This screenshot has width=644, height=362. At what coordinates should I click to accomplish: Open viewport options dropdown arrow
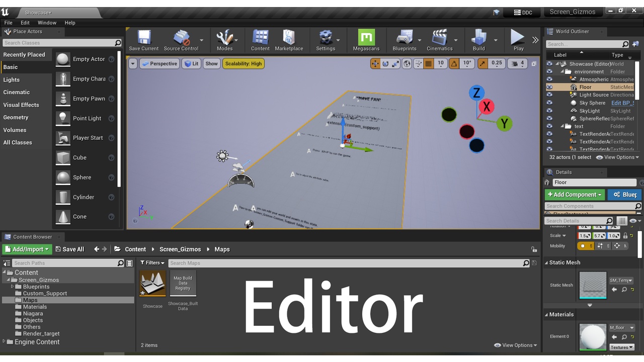click(x=133, y=64)
